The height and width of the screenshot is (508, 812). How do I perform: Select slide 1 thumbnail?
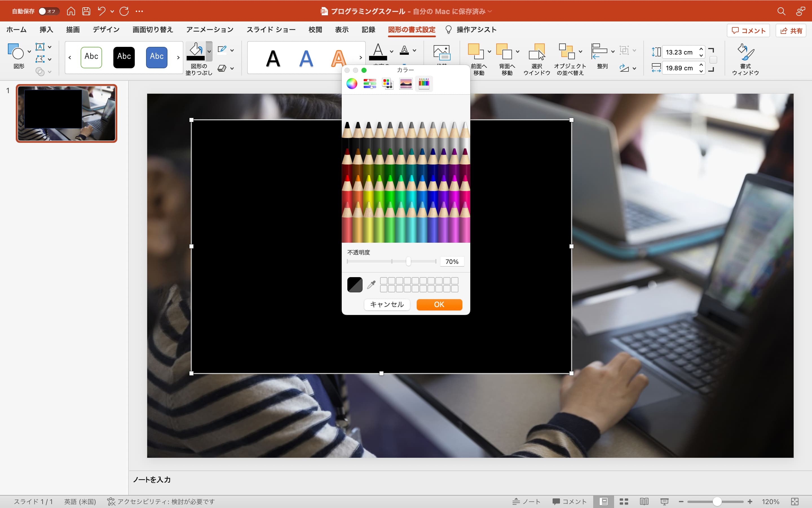click(x=67, y=113)
